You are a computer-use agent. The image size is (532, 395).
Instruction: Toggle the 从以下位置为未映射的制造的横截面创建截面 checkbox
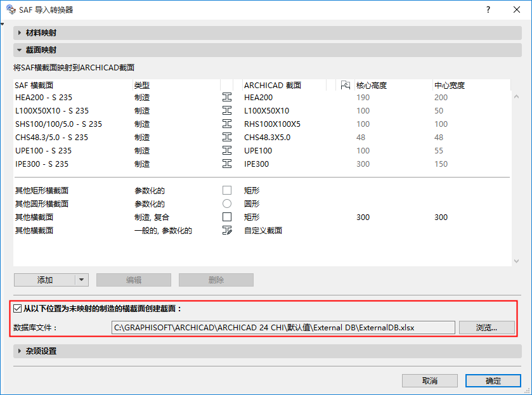click(x=17, y=309)
